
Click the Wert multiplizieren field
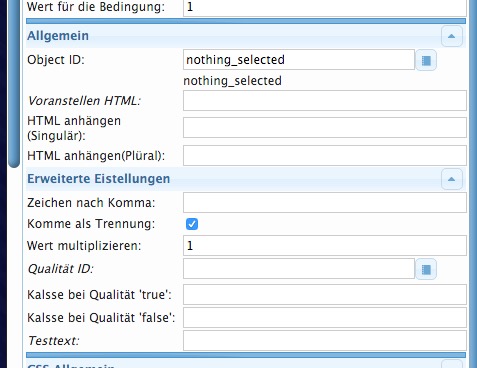click(x=325, y=246)
